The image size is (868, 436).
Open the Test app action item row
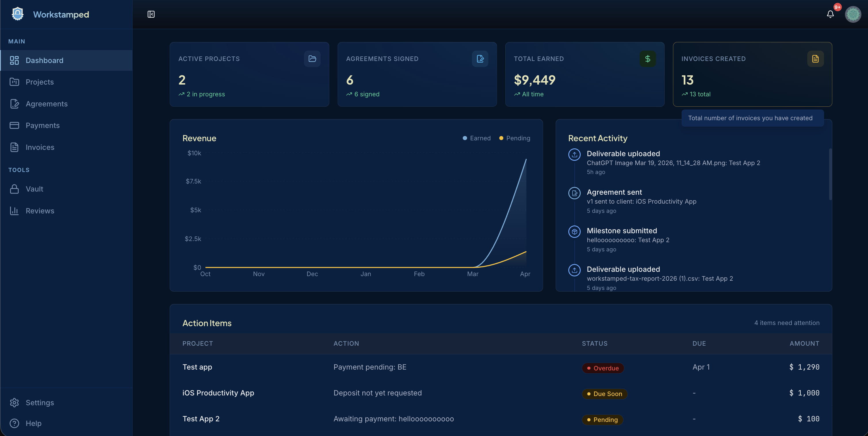point(197,367)
